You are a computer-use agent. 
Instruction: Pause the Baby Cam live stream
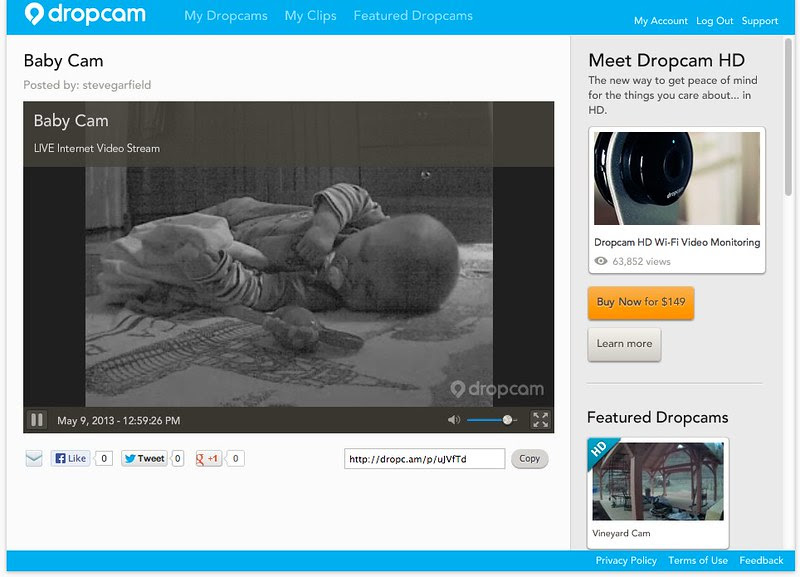click(x=37, y=420)
